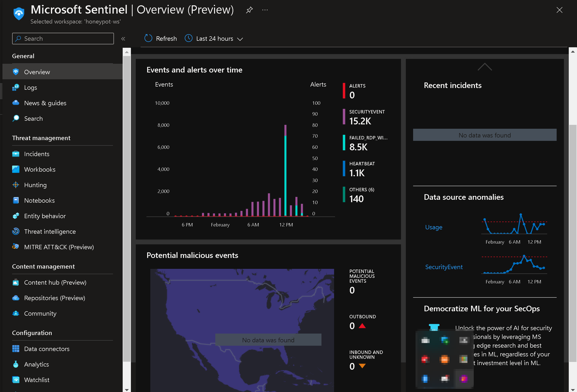Click the Workbooks chart icon
577x392 pixels.
[16, 169]
